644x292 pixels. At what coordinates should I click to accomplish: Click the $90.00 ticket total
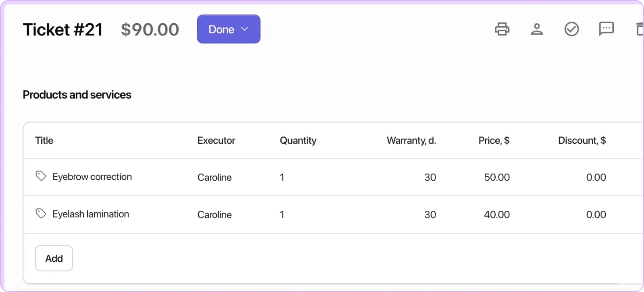click(150, 29)
